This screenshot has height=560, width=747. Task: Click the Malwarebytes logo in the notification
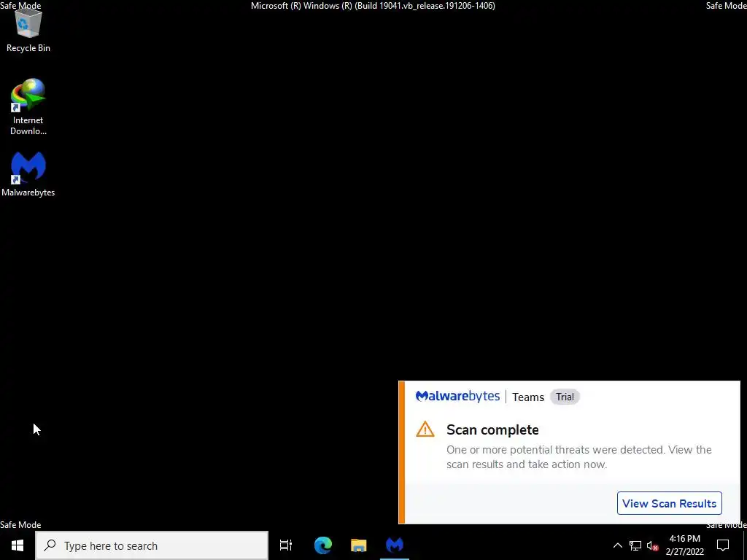point(457,397)
